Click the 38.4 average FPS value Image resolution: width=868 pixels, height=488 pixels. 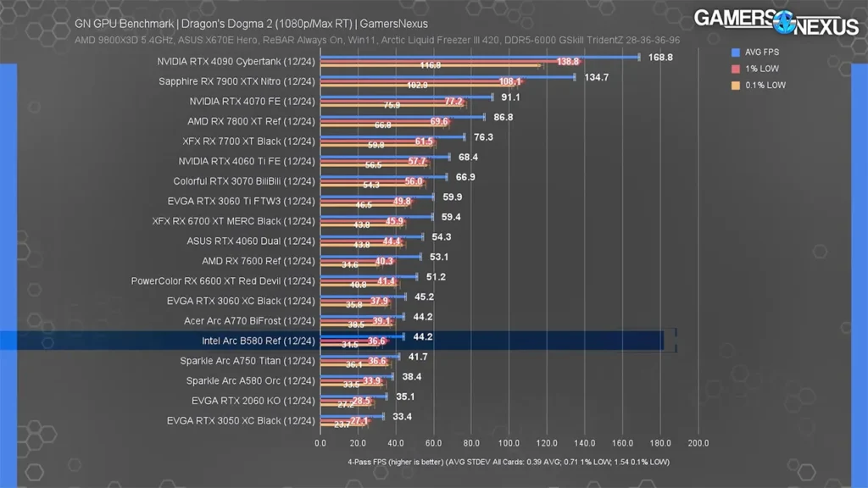click(x=412, y=377)
